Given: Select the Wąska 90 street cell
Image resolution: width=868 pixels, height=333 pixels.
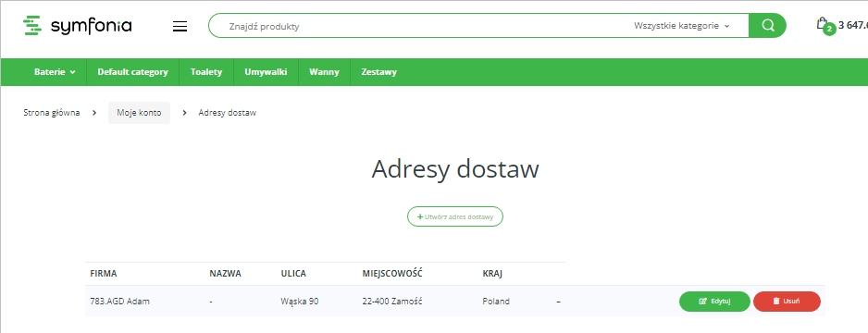Looking at the screenshot, I should pos(300,302).
